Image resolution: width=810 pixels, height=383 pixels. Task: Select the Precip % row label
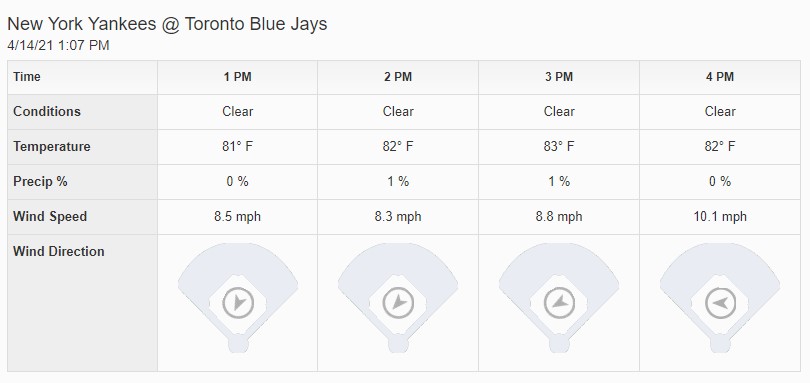(x=40, y=181)
